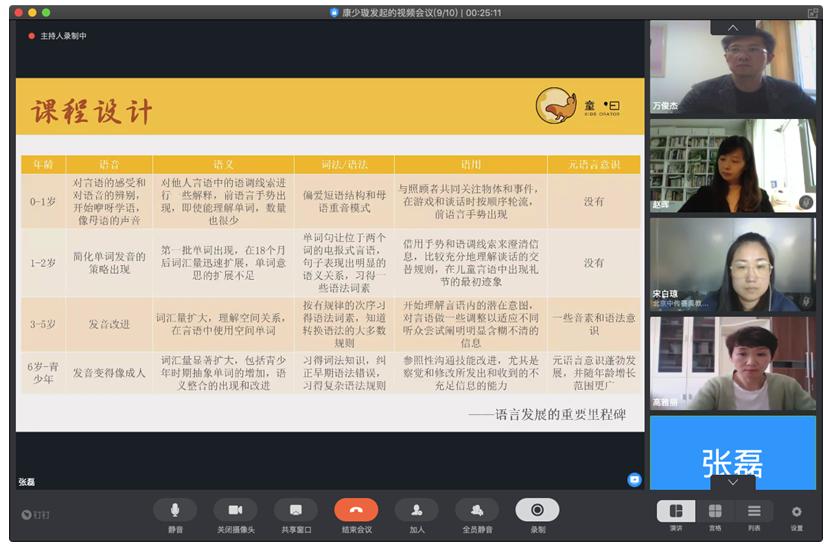The height and width of the screenshot is (552, 828).
Task: Open meeting settings gear (设置)
Action: click(x=797, y=511)
